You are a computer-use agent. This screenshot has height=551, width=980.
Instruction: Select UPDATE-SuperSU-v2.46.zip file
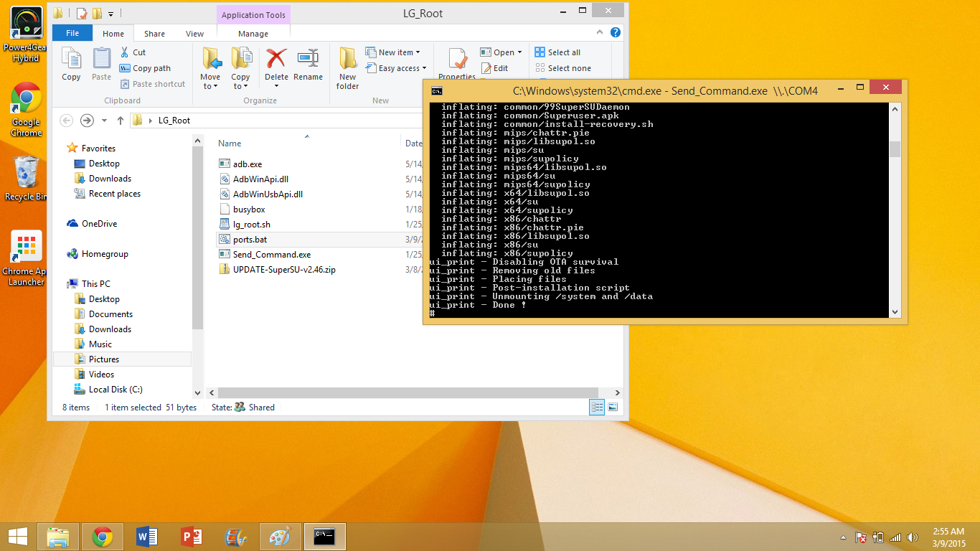pos(284,270)
